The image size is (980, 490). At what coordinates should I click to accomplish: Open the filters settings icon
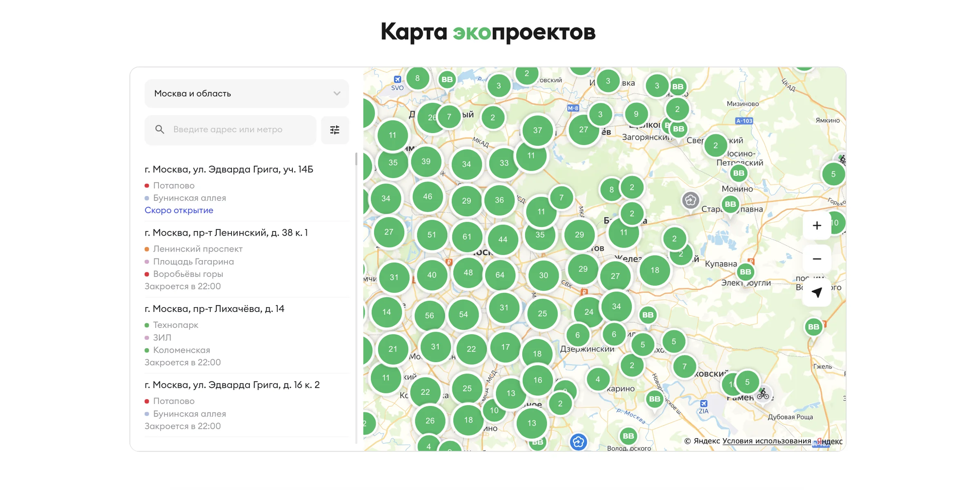pyautogui.click(x=334, y=130)
